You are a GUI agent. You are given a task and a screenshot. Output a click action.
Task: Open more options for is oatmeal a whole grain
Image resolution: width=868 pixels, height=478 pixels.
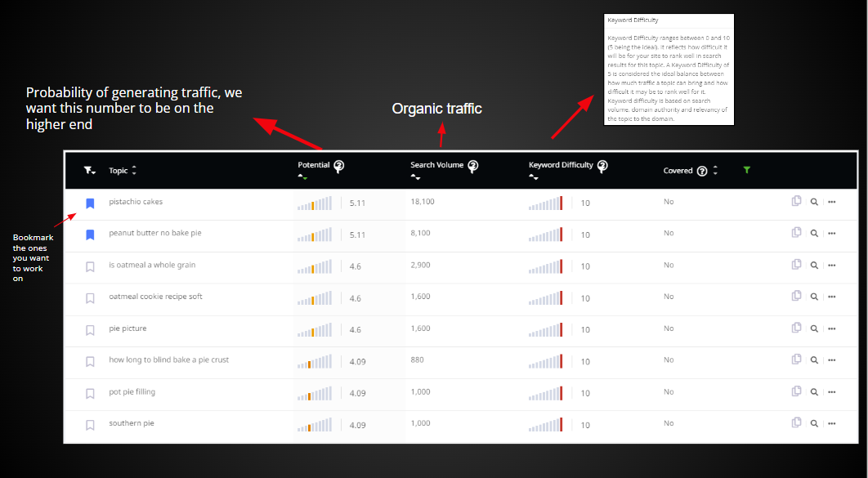pyautogui.click(x=831, y=265)
